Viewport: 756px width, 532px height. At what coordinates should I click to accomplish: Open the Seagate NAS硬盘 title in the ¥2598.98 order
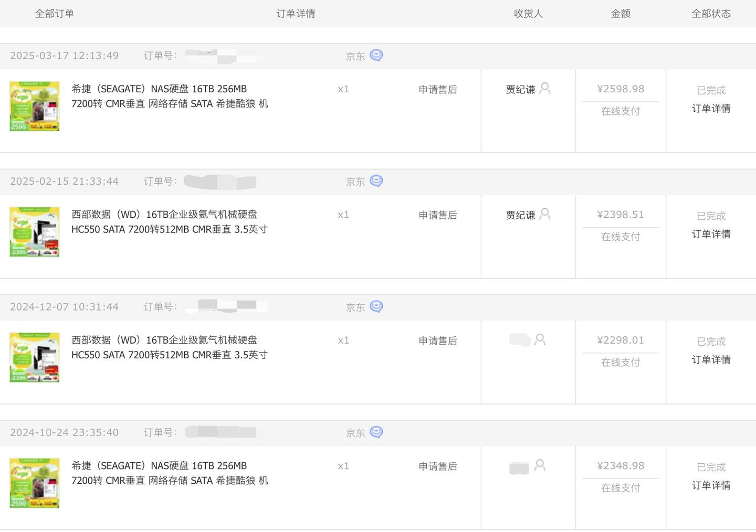(170, 97)
